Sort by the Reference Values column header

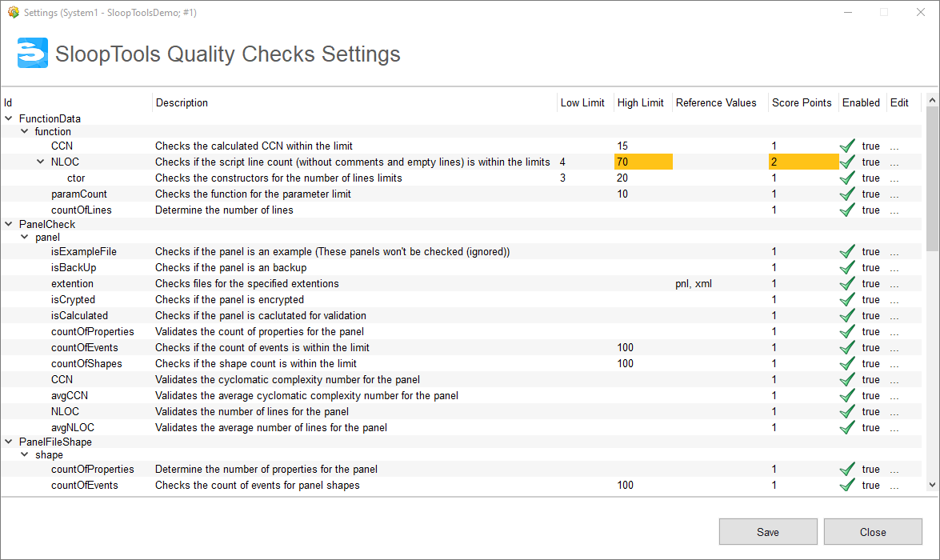(x=720, y=102)
